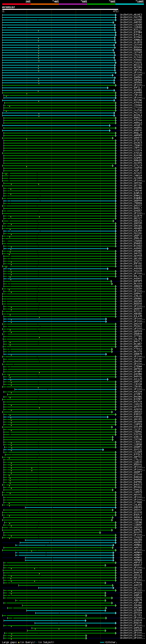
Task: Click the cyan alignment bar for UniRef100_B4QC90
Action: pos(75,623)
